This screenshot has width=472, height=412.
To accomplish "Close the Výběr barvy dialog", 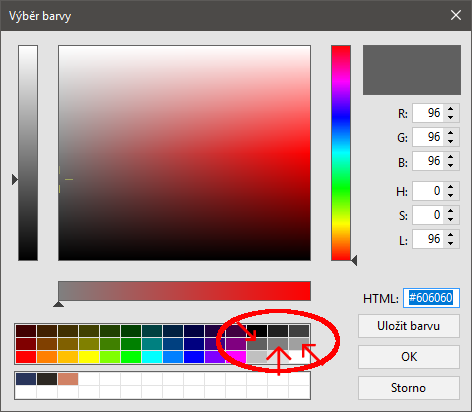I will point(456,15).
